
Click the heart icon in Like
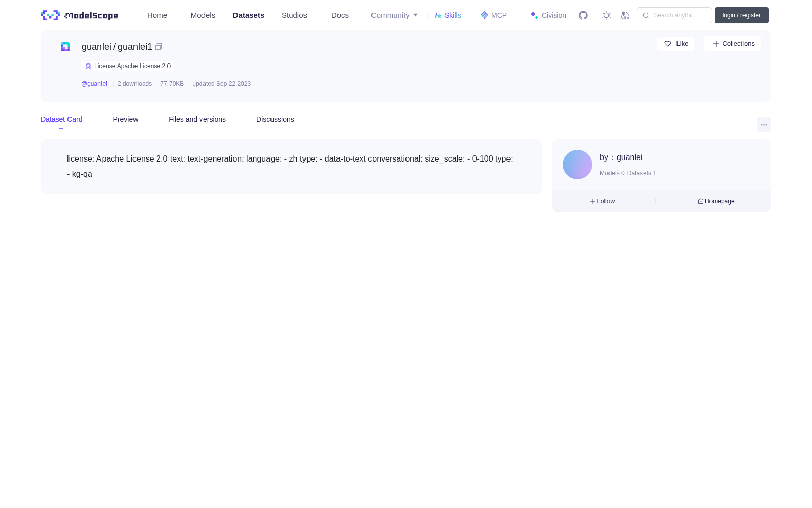668,44
